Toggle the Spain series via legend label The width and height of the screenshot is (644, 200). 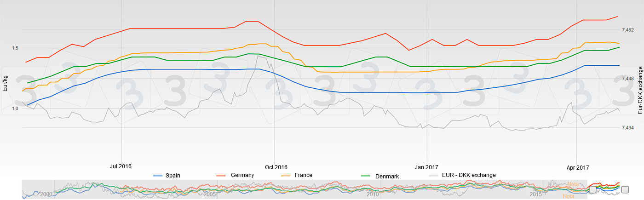coord(173,175)
